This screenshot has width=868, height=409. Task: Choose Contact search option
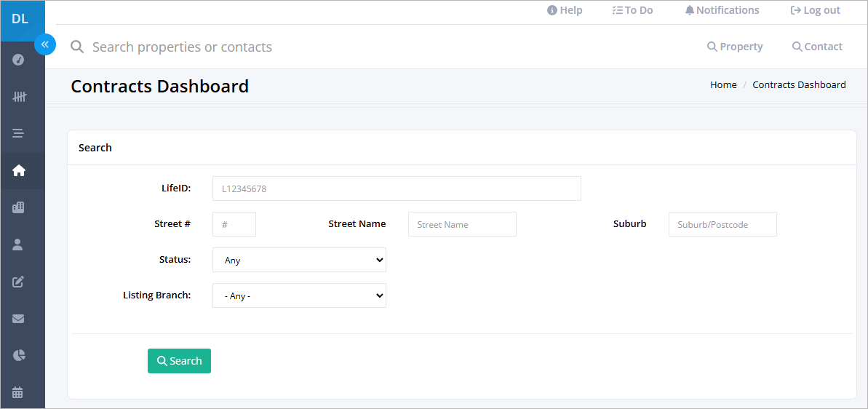[818, 47]
